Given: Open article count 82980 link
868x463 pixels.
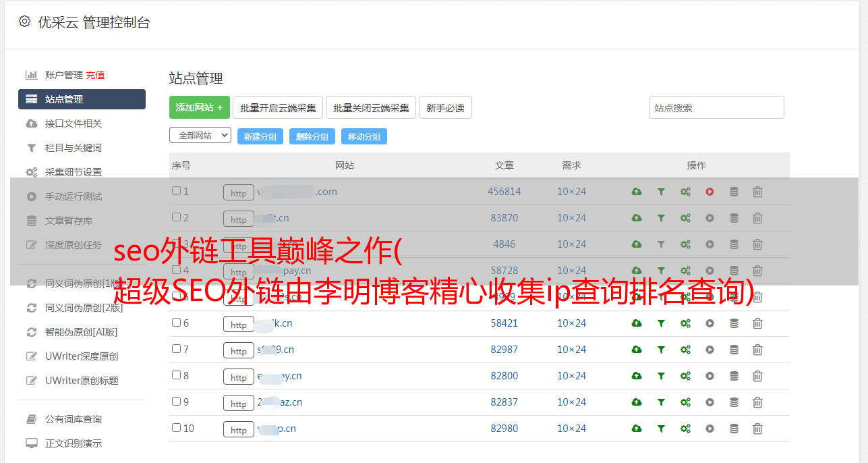Looking at the screenshot, I should pyautogui.click(x=504, y=429).
